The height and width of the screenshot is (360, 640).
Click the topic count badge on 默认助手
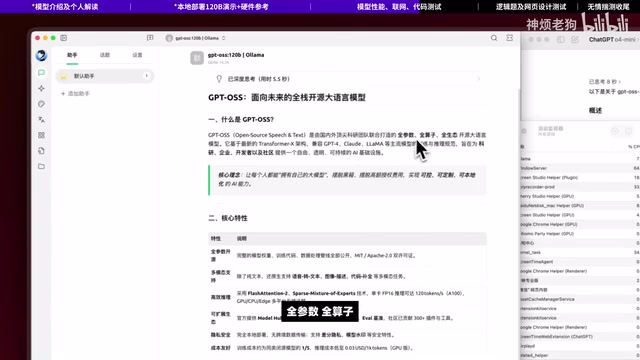[x=147, y=76]
